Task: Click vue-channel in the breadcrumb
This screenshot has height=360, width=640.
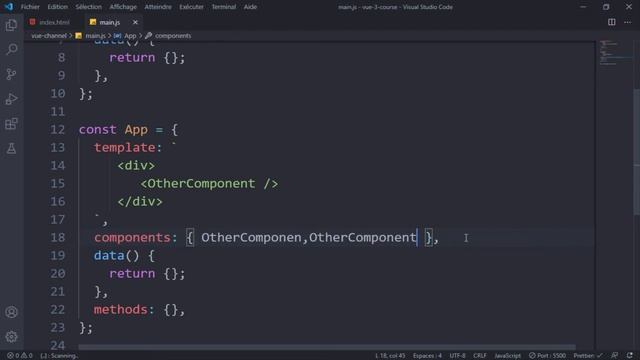Action: pos(49,36)
